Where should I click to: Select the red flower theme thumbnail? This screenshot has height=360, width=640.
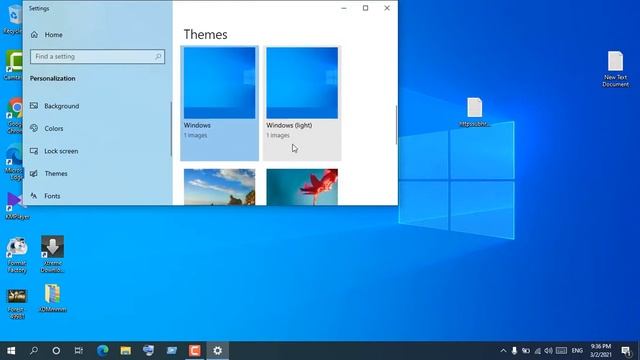(302, 187)
